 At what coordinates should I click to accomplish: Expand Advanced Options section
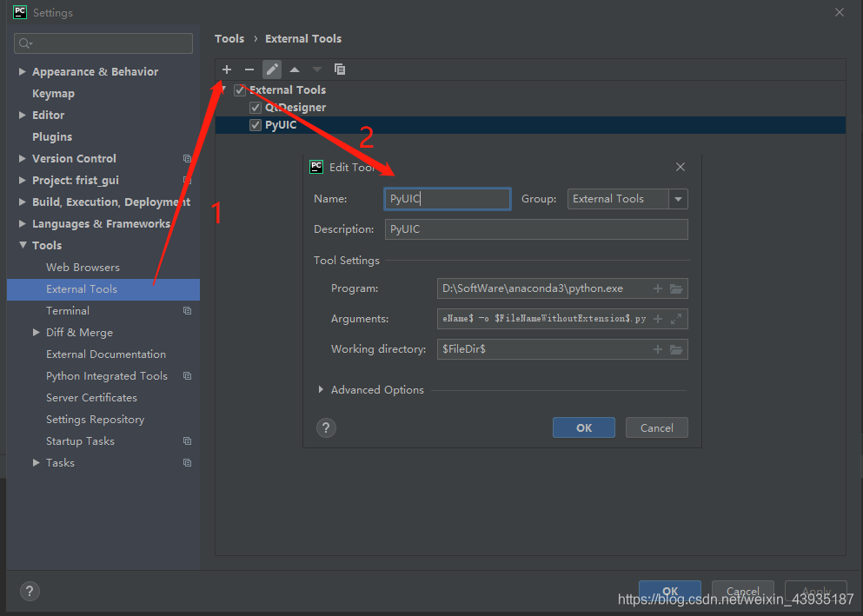(x=321, y=389)
